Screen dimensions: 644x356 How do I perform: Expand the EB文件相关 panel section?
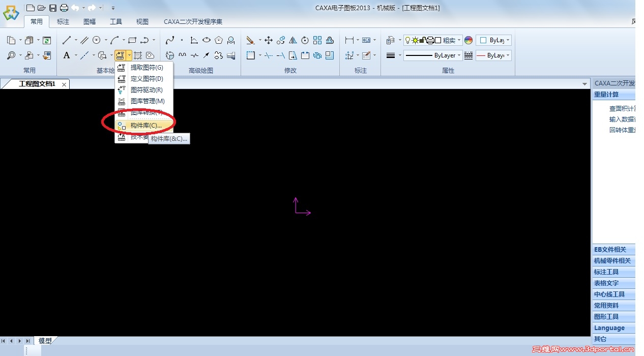click(x=614, y=250)
